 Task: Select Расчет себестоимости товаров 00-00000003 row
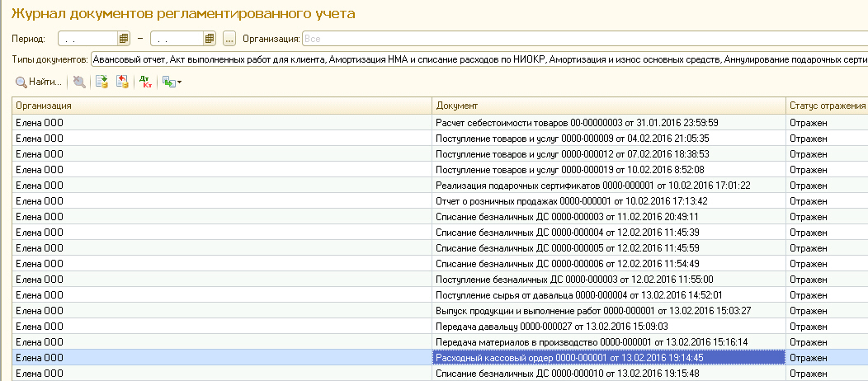(x=609, y=123)
